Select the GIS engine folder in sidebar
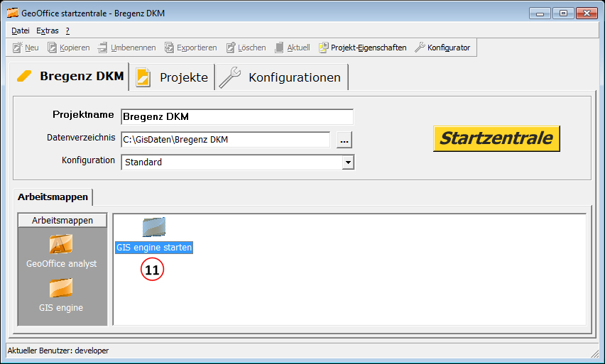The height and width of the screenshot is (364, 605). pyautogui.click(x=61, y=288)
